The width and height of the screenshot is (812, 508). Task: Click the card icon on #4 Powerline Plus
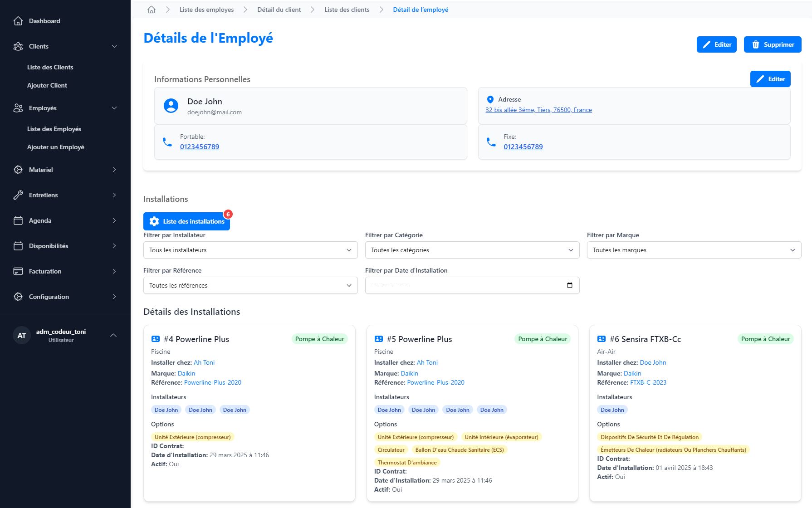[x=156, y=339]
